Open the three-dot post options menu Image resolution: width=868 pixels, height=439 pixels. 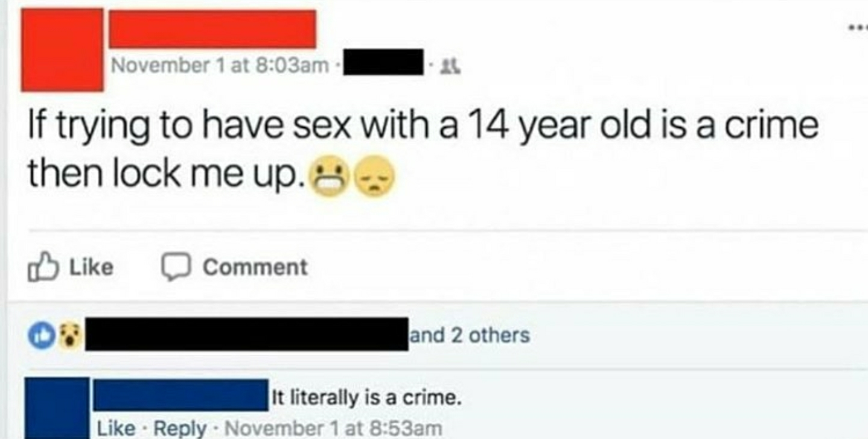click(x=860, y=28)
